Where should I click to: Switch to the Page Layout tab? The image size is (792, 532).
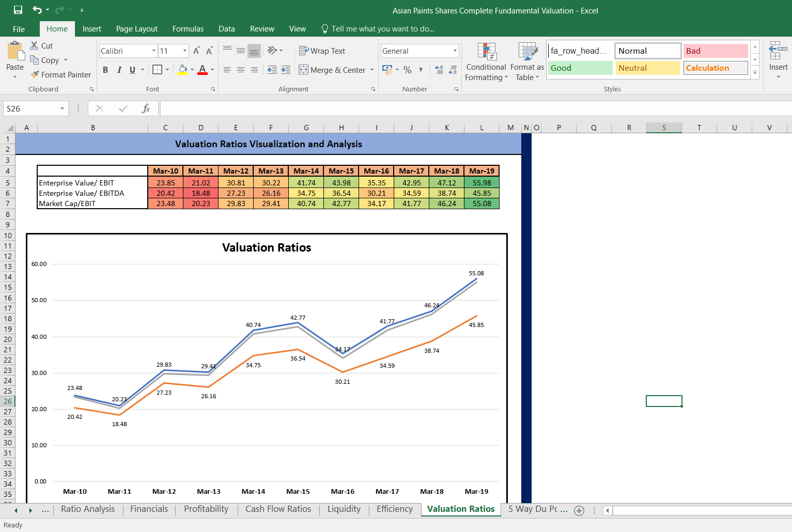[137, 29]
